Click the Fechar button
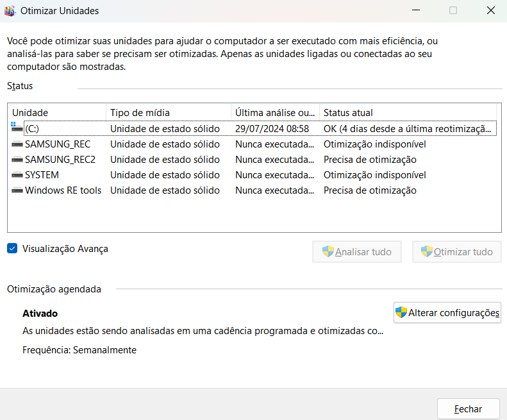Screen dimensions: 507x420 pyautogui.click(x=468, y=409)
